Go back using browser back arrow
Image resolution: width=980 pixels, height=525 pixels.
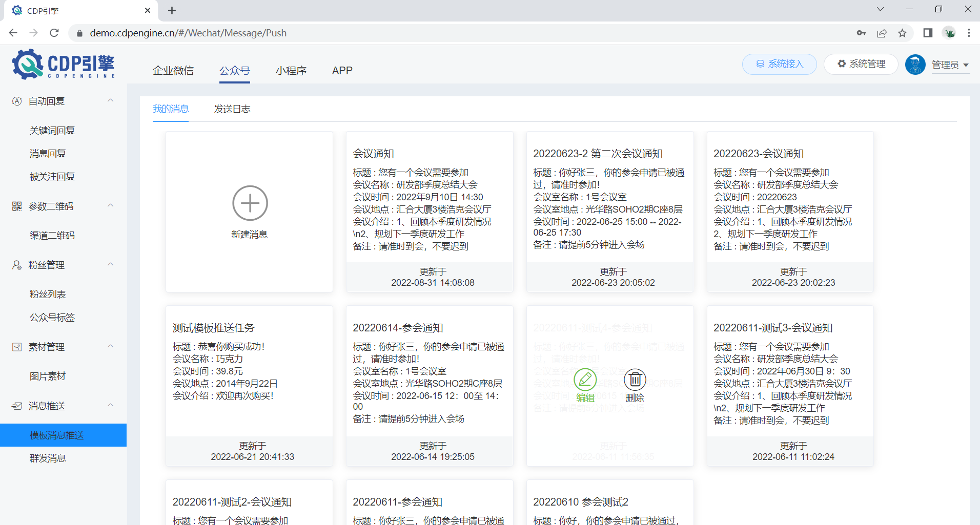pos(13,33)
